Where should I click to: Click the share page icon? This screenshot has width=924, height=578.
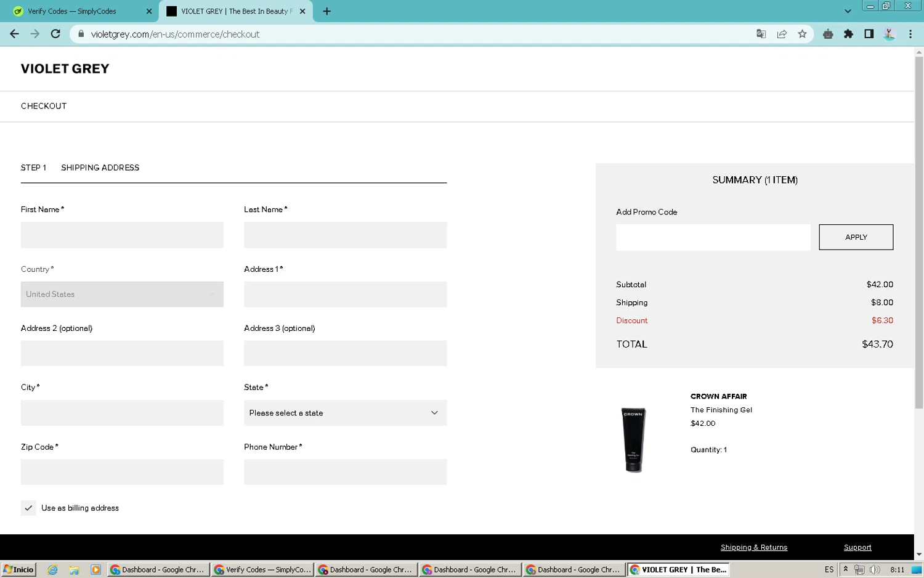782,34
